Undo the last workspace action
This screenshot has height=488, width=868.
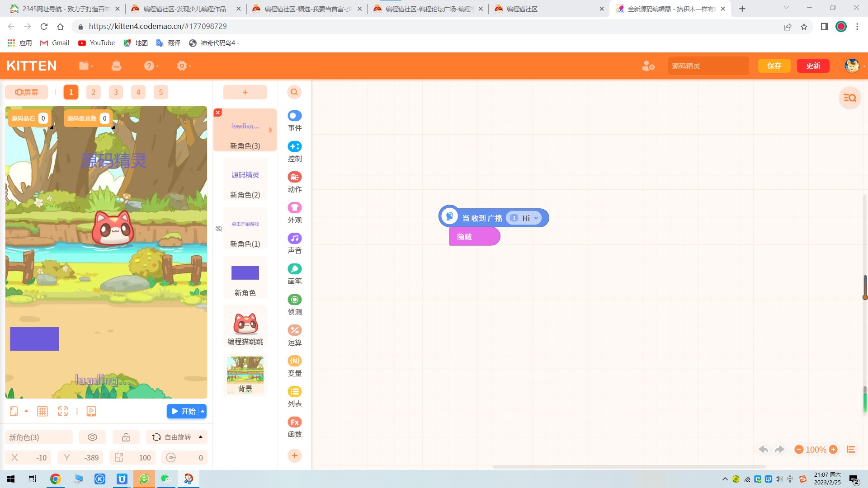(x=764, y=450)
